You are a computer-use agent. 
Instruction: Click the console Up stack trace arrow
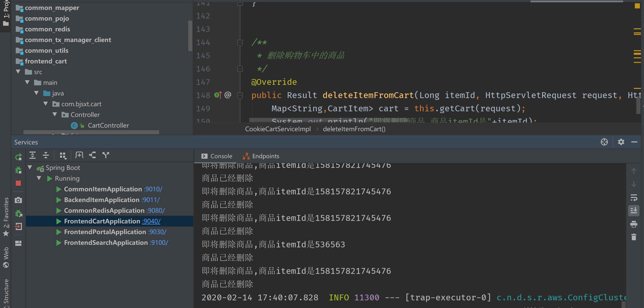(634, 171)
